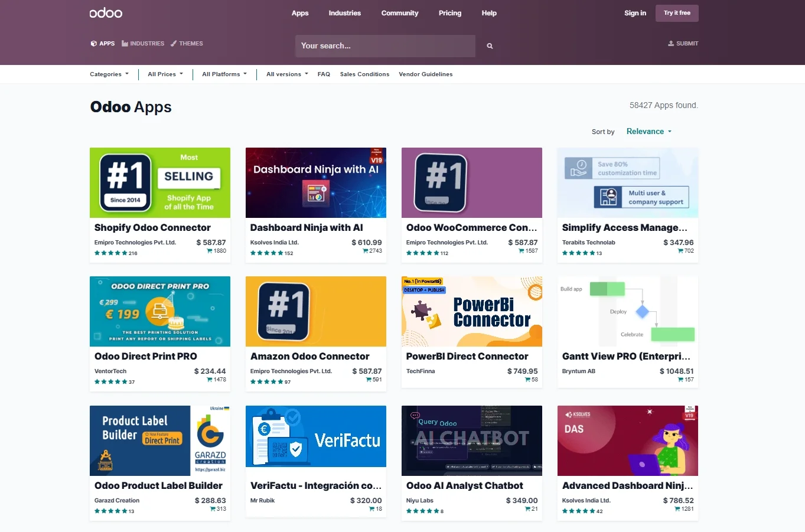Click vendor name Niyu Labs

tap(420, 501)
